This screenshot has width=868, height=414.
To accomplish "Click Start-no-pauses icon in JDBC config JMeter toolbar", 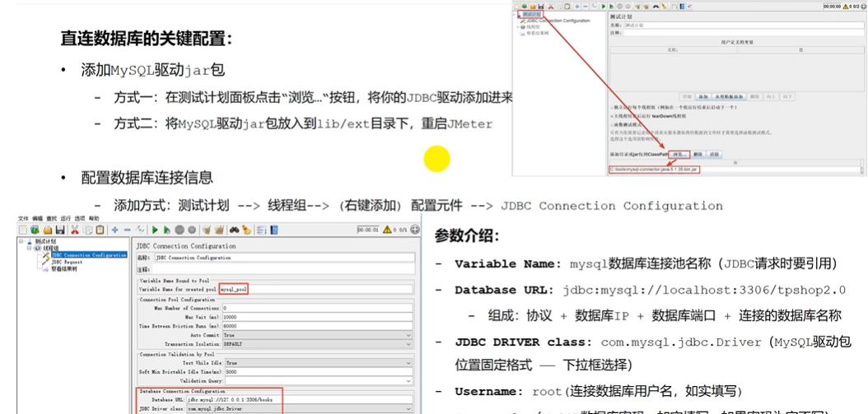I will pyautogui.click(x=167, y=230).
